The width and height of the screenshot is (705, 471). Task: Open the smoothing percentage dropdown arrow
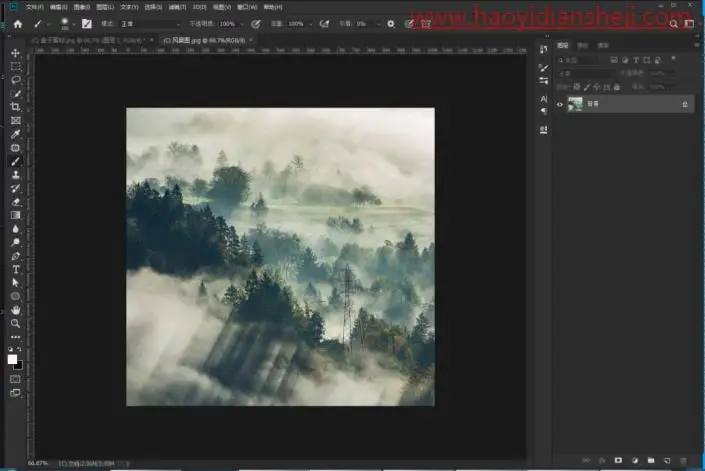click(x=378, y=24)
